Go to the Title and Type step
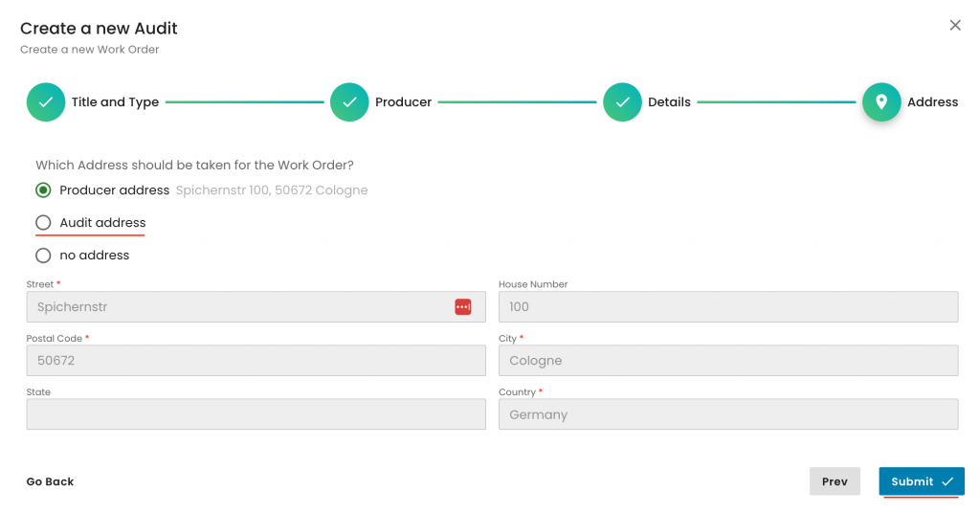 pos(115,102)
